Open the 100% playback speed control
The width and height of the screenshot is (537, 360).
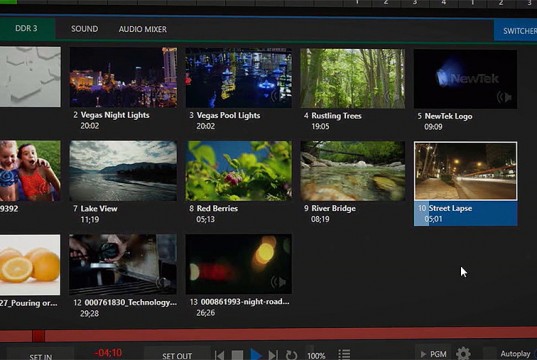tap(316, 356)
